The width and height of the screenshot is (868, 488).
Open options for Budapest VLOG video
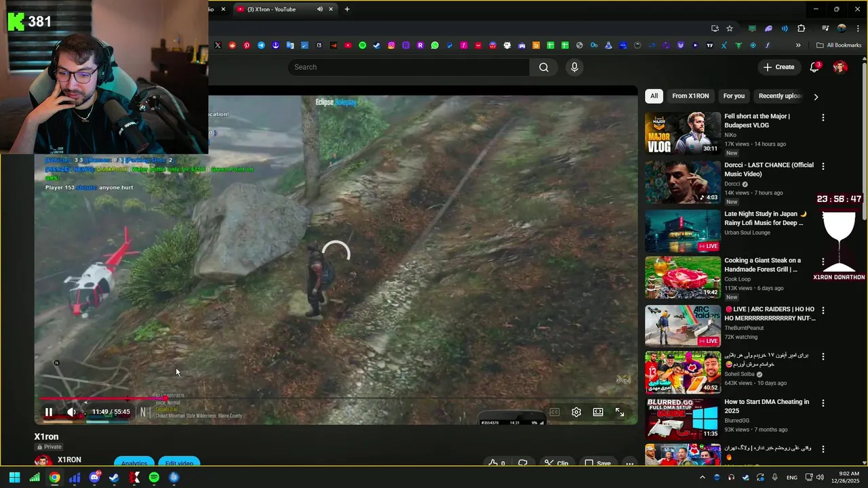pos(823,117)
